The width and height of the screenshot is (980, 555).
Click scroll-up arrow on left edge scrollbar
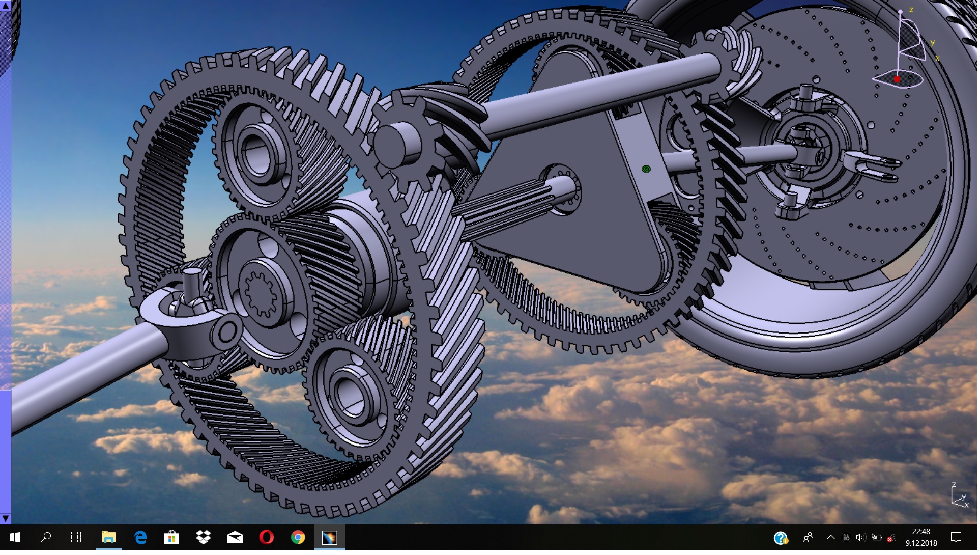6,6
